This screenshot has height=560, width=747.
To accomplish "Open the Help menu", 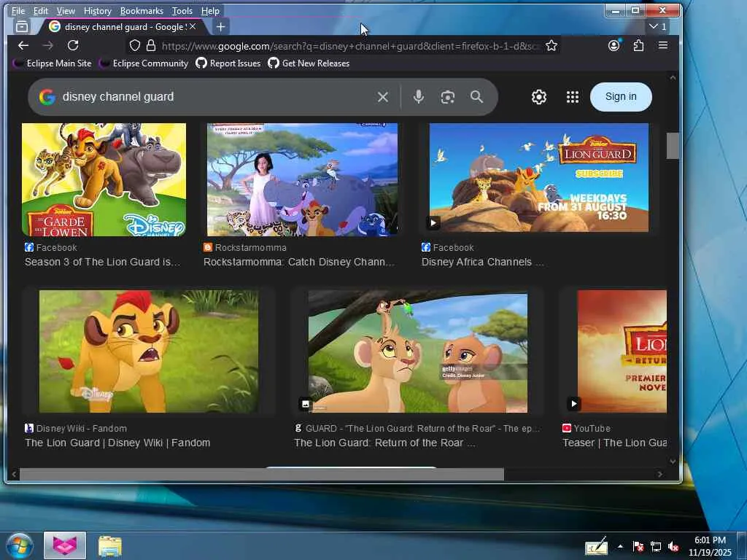I will [210, 10].
